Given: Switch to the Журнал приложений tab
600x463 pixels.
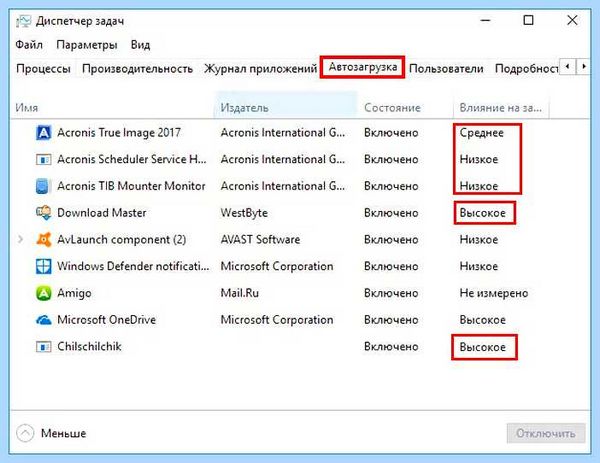Looking at the screenshot, I should 261,68.
